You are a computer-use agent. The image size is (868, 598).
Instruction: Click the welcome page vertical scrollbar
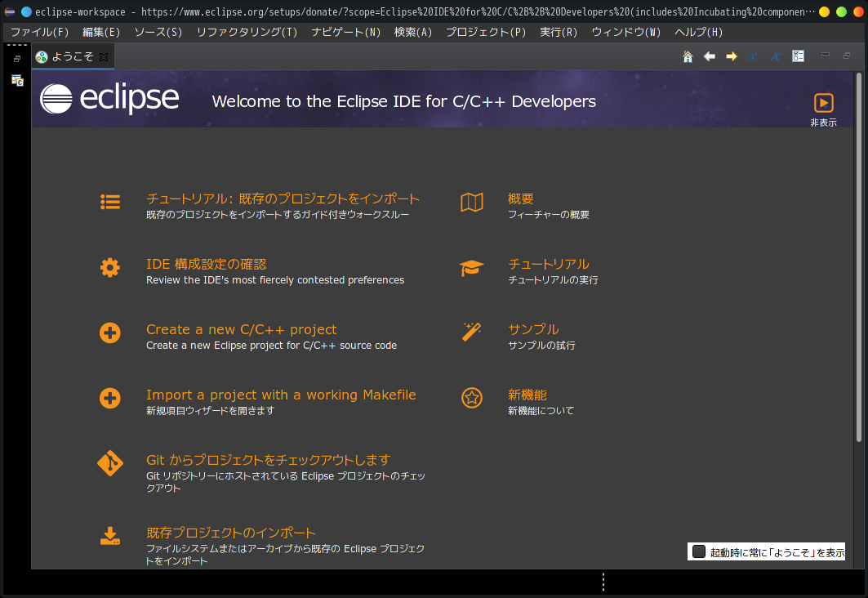(x=858, y=257)
